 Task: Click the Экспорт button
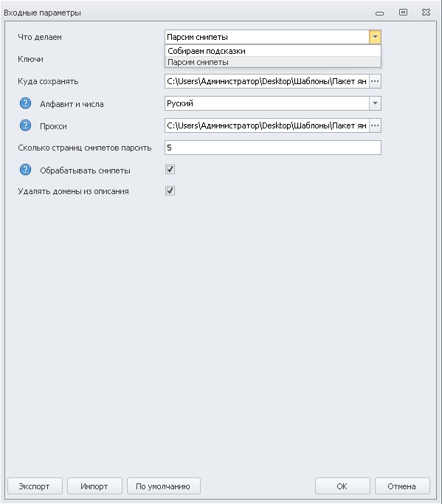[x=35, y=486]
